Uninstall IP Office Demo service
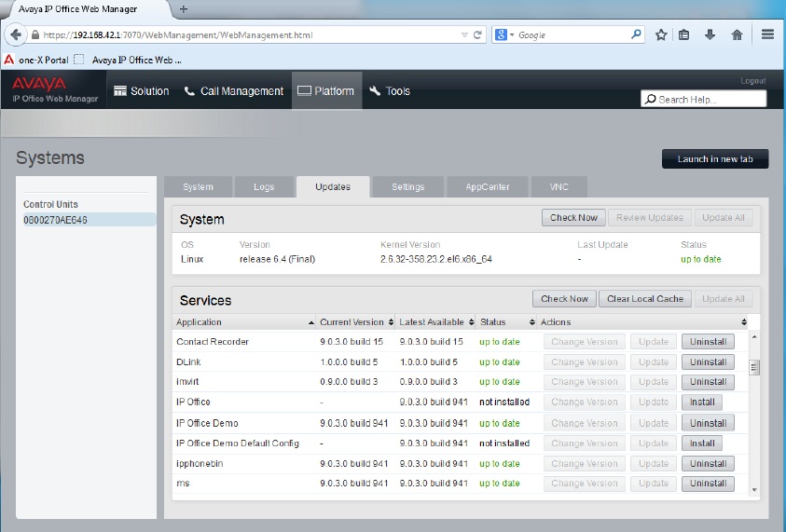This screenshot has height=532, width=786. pos(708,423)
